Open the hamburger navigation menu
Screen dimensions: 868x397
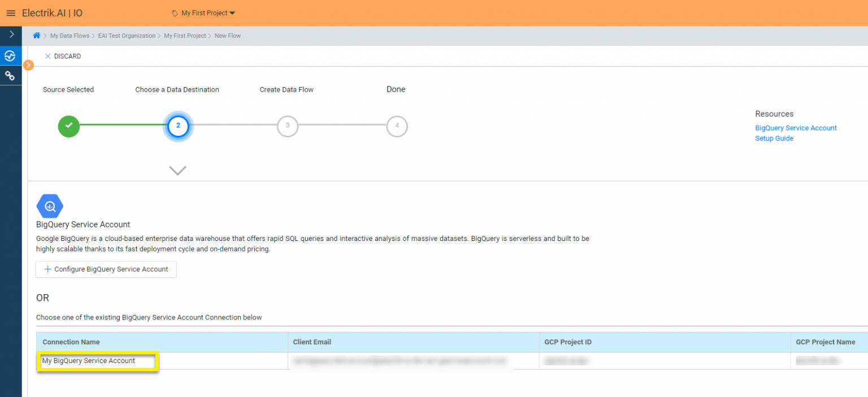[x=11, y=12]
